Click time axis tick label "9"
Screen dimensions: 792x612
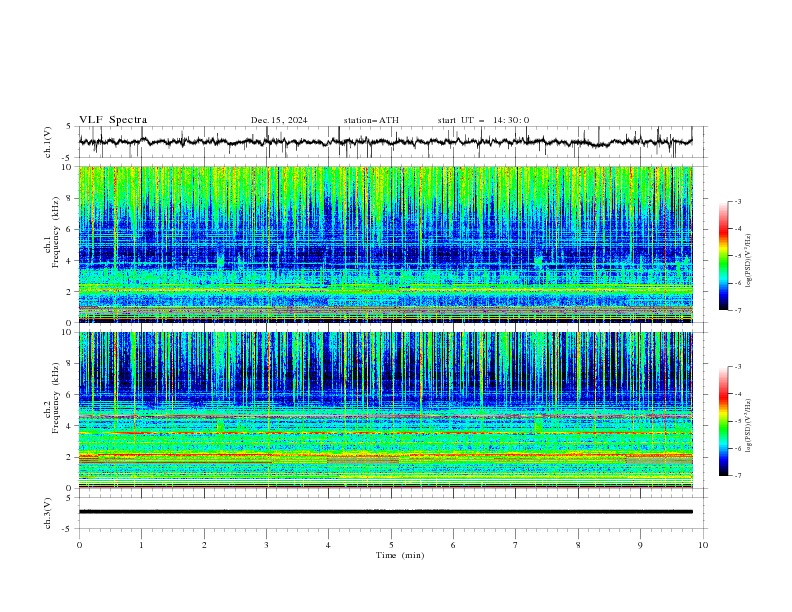pyautogui.click(x=640, y=545)
